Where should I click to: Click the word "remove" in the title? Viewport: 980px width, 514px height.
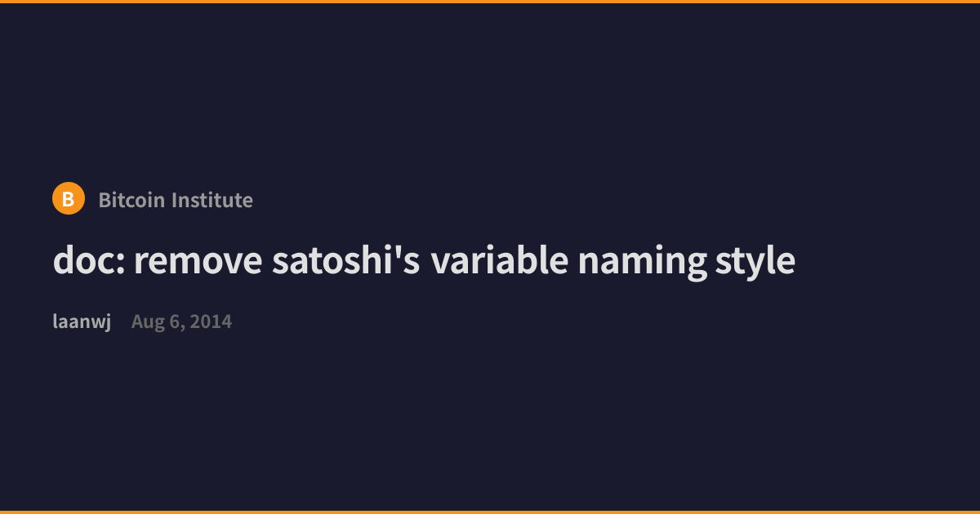coord(198,261)
